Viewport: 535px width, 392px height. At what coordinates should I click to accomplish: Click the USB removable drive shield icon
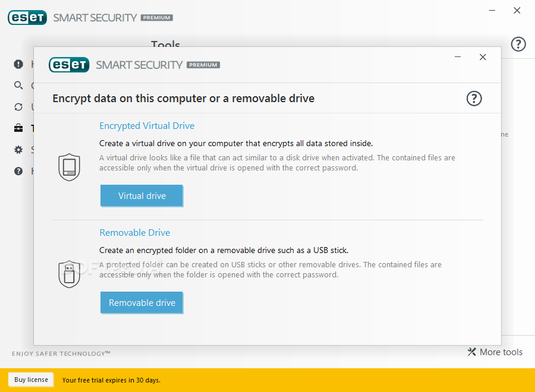click(x=70, y=274)
